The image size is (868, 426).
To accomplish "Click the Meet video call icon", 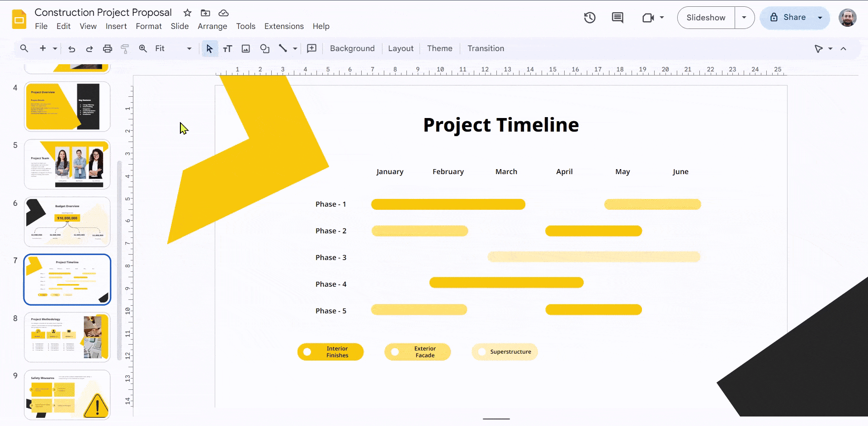I will (648, 18).
